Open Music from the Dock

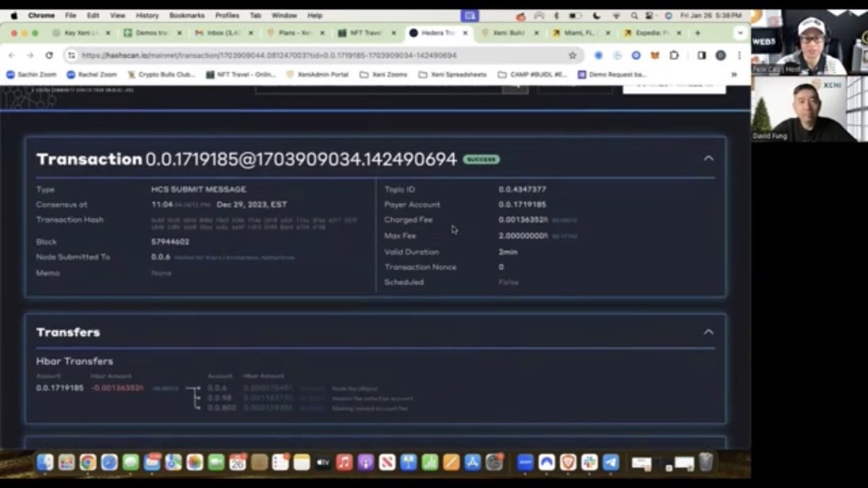(344, 462)
